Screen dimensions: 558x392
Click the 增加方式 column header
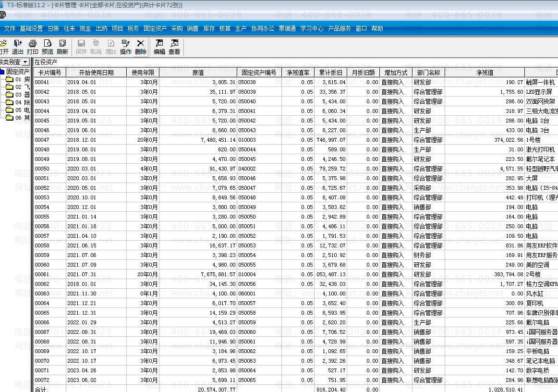(x=396, y=73)
